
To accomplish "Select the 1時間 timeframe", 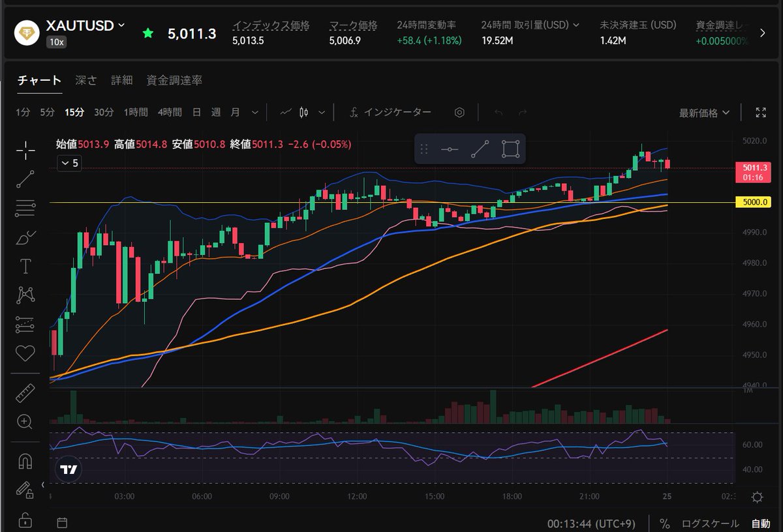I will [x=136, y=112].
